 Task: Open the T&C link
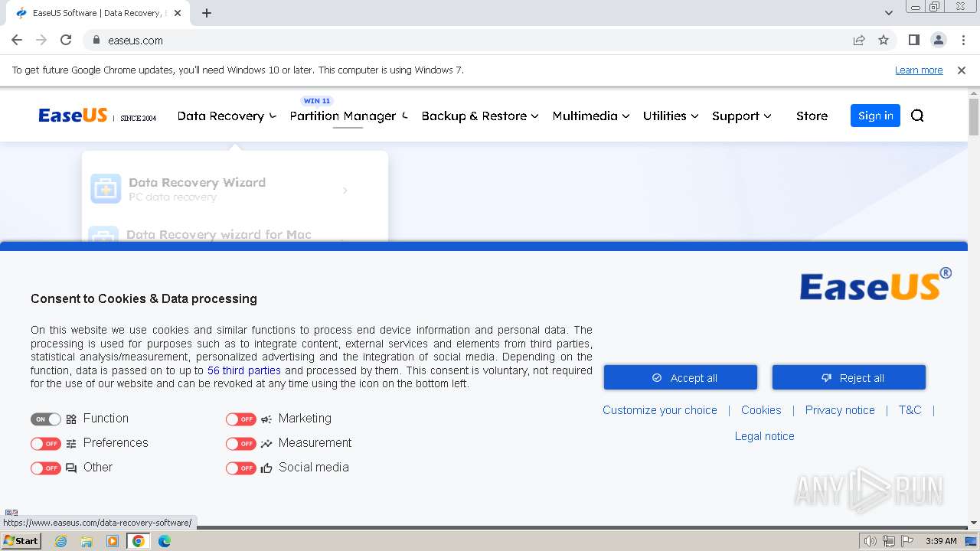[x=910, y=410]
